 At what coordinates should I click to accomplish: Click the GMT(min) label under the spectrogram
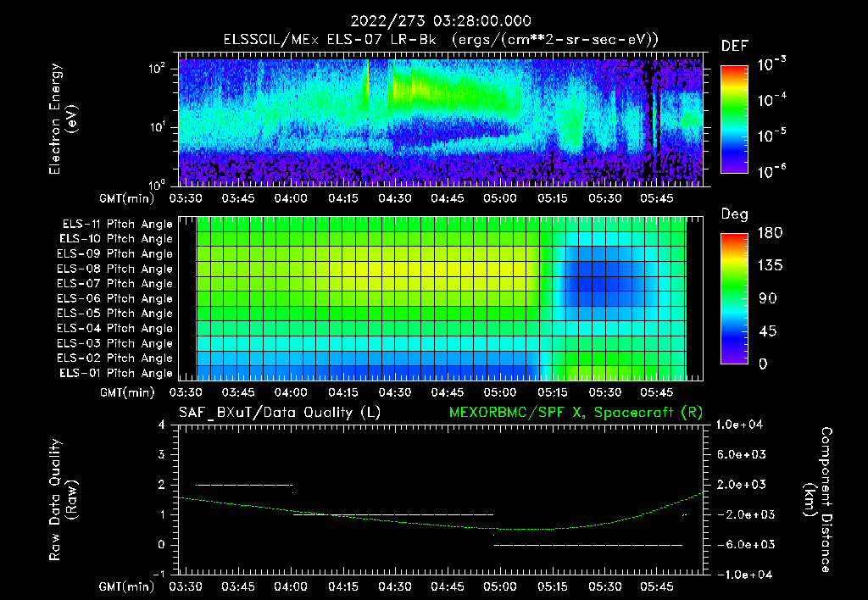point(126,198)
